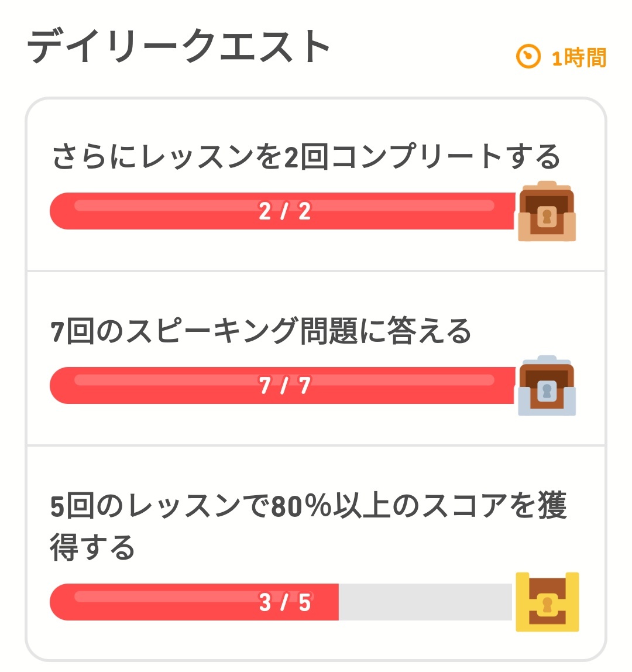632x672 pixels.
Task: Click the 2 / 2 lesson progress bar
Action: coord(283,211)
